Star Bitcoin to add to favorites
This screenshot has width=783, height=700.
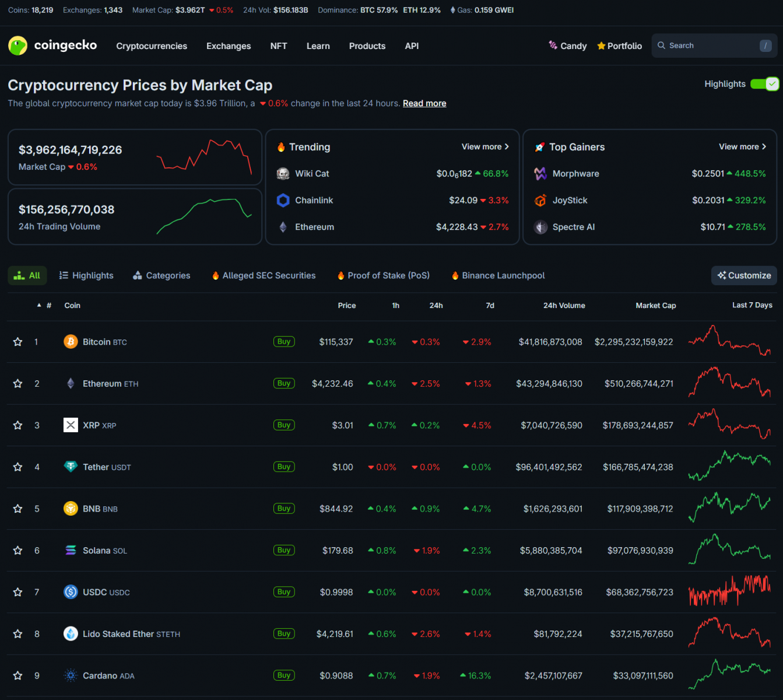[18, 342]
